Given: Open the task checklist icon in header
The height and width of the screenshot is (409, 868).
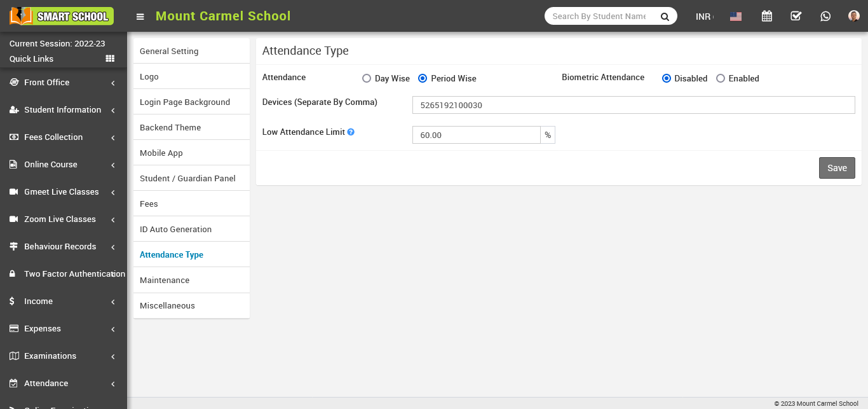Looking at the screenshot, I should click(796, 17).
